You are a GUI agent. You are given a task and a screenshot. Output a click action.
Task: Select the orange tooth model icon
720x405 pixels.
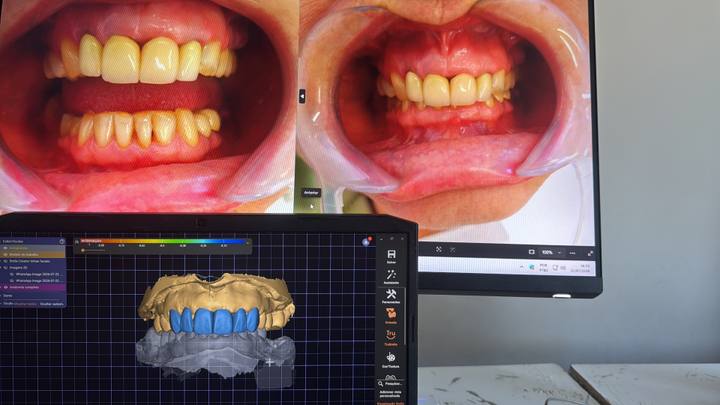[x=391, y=315]
